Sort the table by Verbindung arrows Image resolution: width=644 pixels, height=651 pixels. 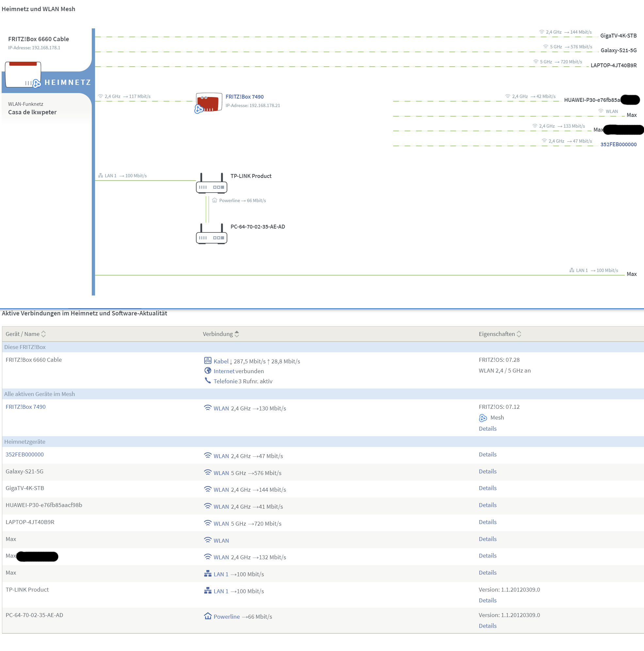click(237, 334)
